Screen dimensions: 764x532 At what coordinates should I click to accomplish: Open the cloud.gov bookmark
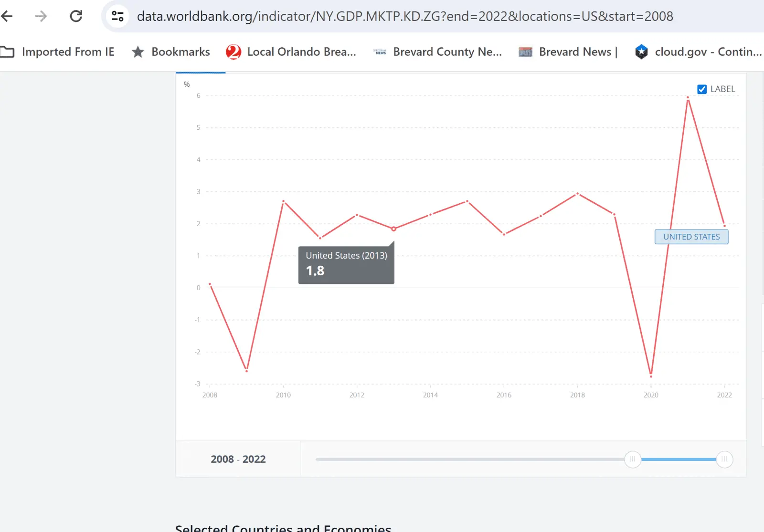point(698,52)
